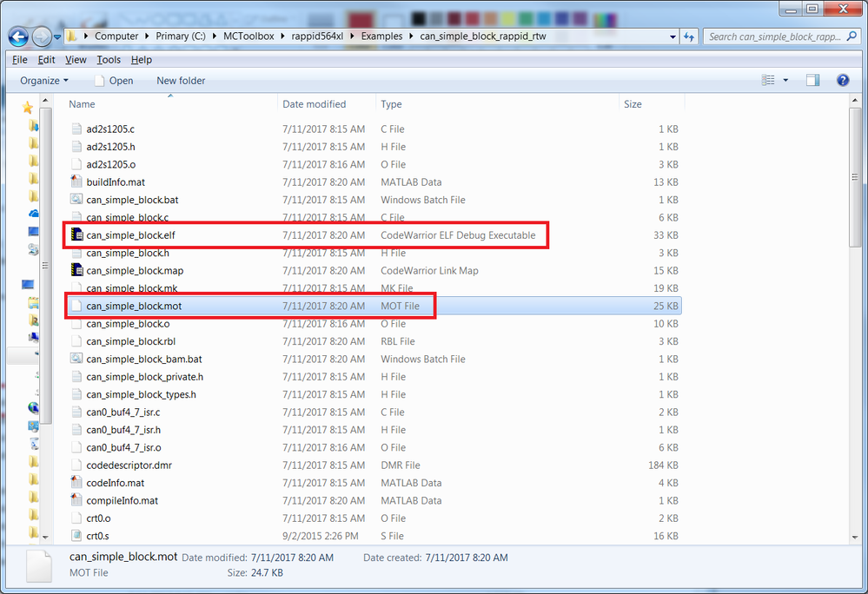The image size is (868, 594).
Task: Click the CodeWarrior Link Map type cell
Action: click(x=429, y=270)
